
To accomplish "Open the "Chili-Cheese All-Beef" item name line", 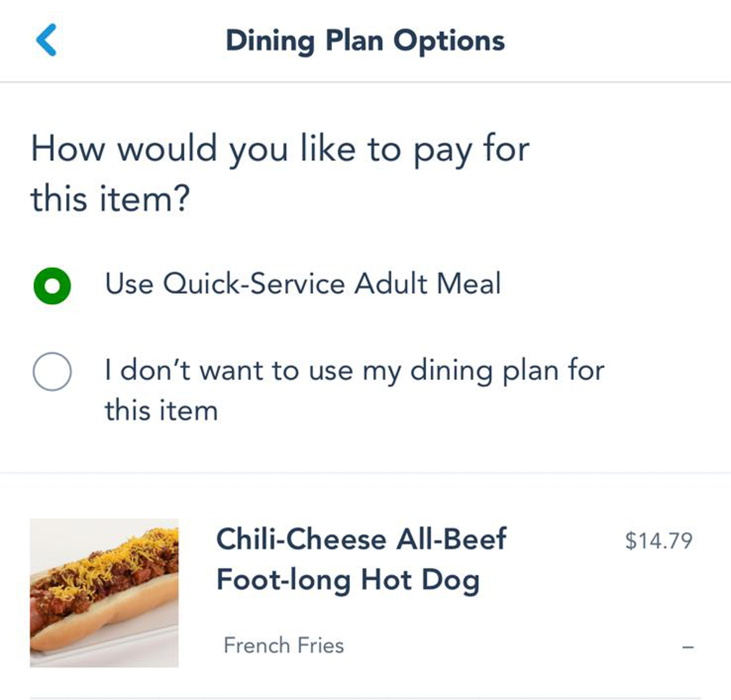I will coord(361,539).
